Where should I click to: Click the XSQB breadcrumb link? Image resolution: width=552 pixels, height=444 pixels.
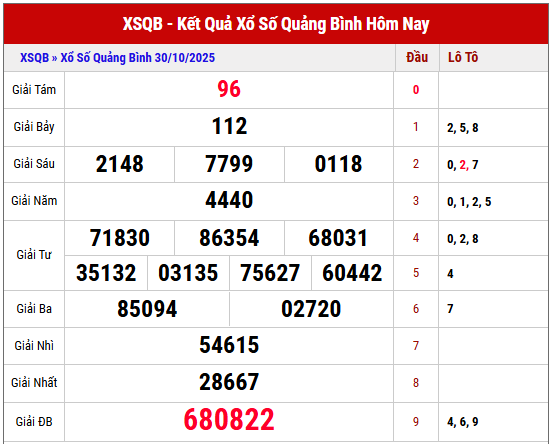[34, 58]
